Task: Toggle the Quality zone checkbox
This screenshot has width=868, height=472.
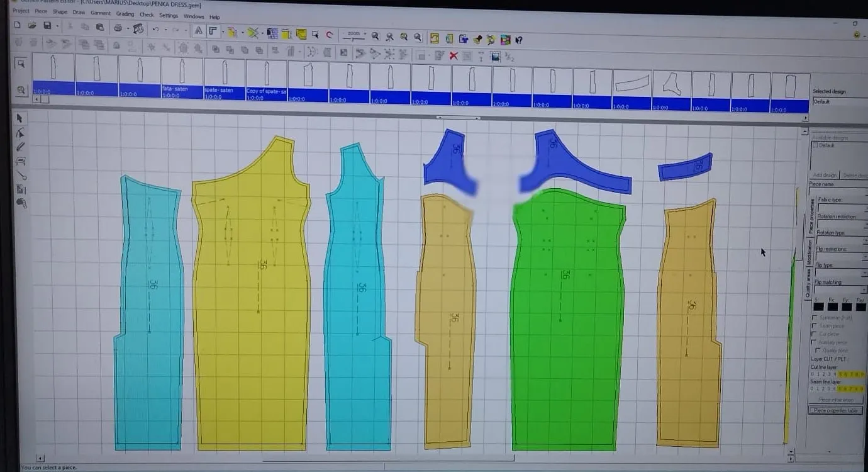Action: (818, 351)
